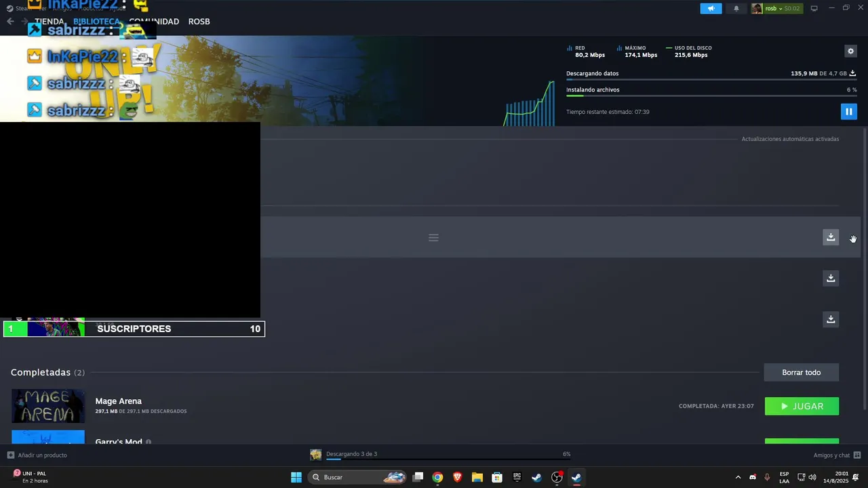Click info icon next to Garry's Mod
Viewport: 868px width, 488px height.
click(x=149, y=442)
